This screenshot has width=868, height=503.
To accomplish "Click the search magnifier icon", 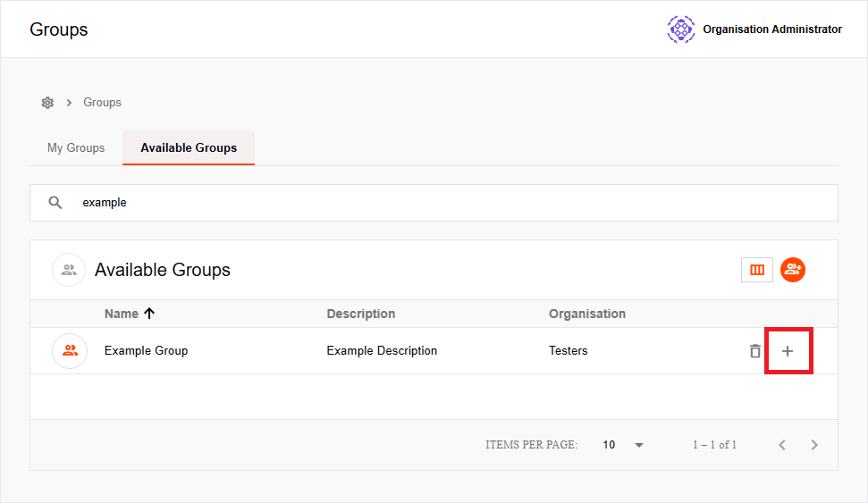I will pos(55,203).
